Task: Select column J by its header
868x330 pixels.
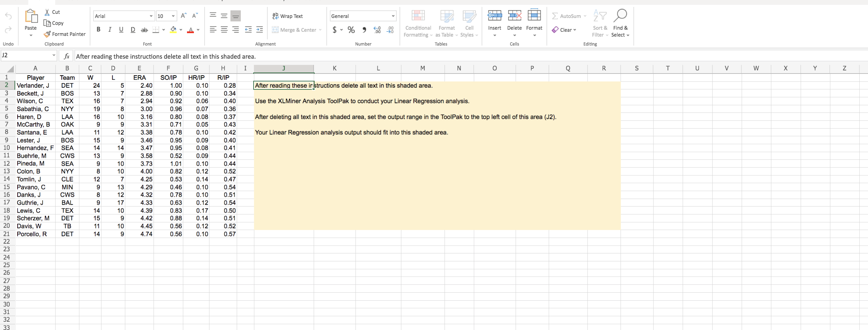Action: tap(284, 68)
